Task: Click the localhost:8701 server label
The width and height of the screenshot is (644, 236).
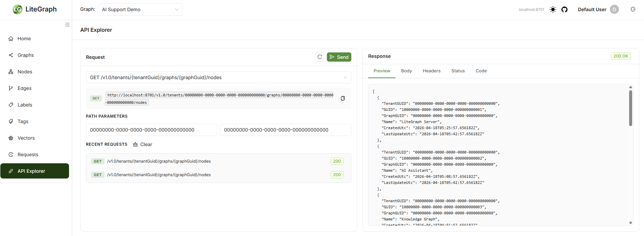Action: click(x=531, y=9)
